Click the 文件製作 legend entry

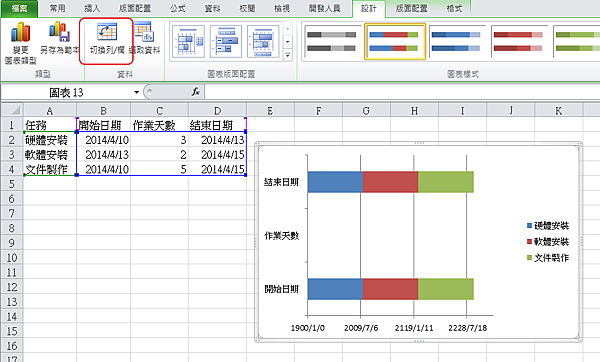pos(548,258)
